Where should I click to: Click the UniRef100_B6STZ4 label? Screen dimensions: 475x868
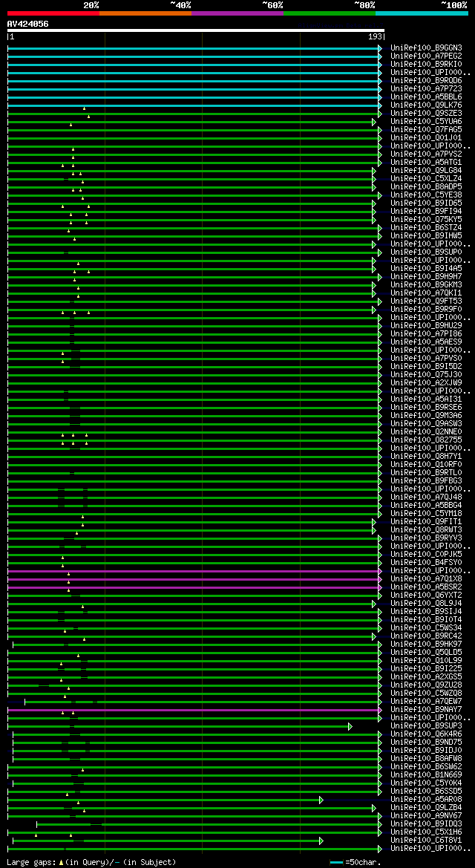coord(426,228)
